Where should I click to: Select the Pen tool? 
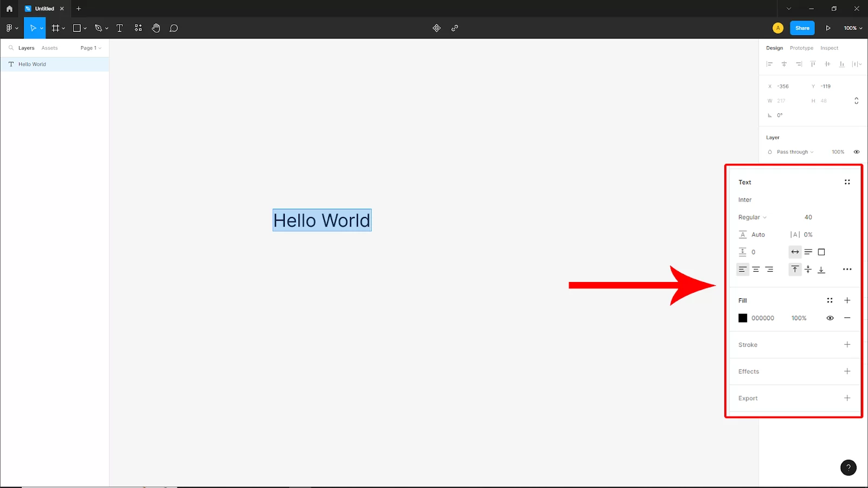[x=98, y=28]
